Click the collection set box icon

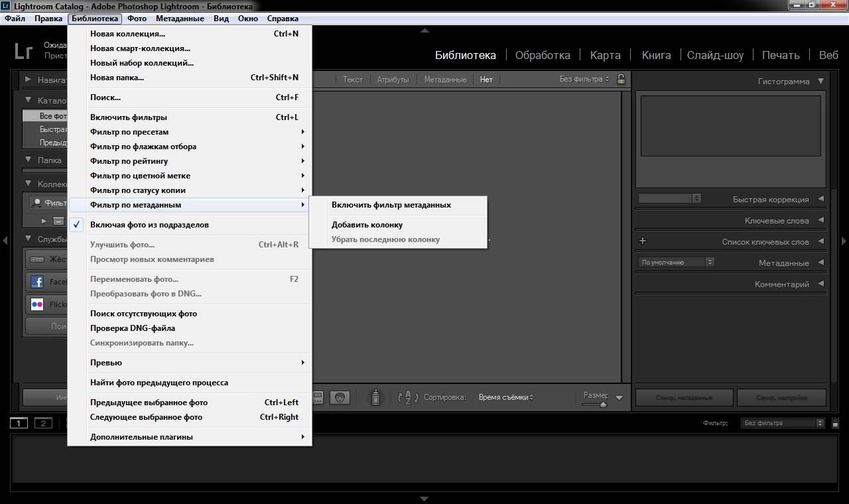click(x=58, y=221)
